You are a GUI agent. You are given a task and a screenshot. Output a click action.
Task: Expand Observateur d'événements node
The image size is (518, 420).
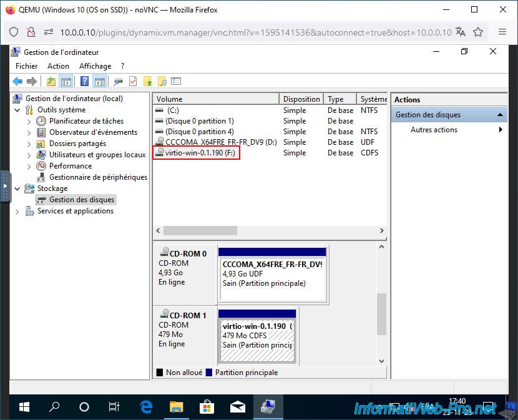[x=29, y=133]
